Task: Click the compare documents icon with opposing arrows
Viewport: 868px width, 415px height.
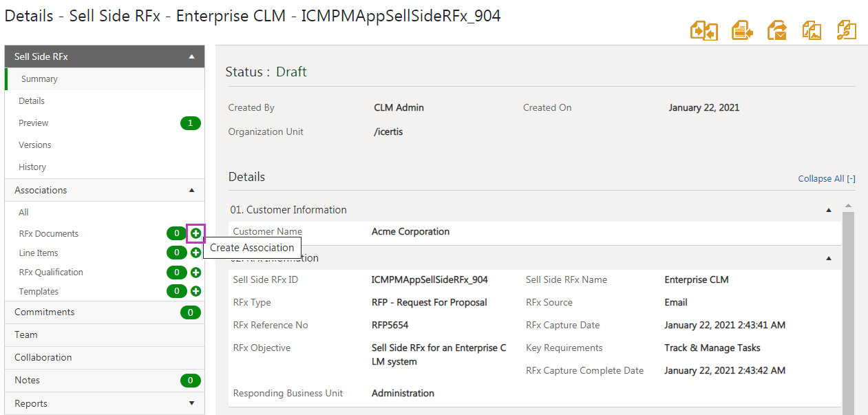Action: pyautogui.click(x=704, y=30)
